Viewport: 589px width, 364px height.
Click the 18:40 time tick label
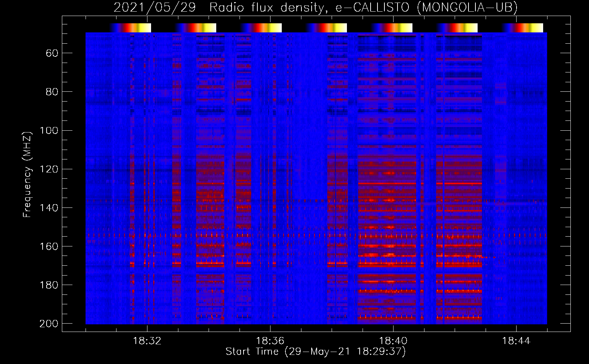click(x=393, y=341)
